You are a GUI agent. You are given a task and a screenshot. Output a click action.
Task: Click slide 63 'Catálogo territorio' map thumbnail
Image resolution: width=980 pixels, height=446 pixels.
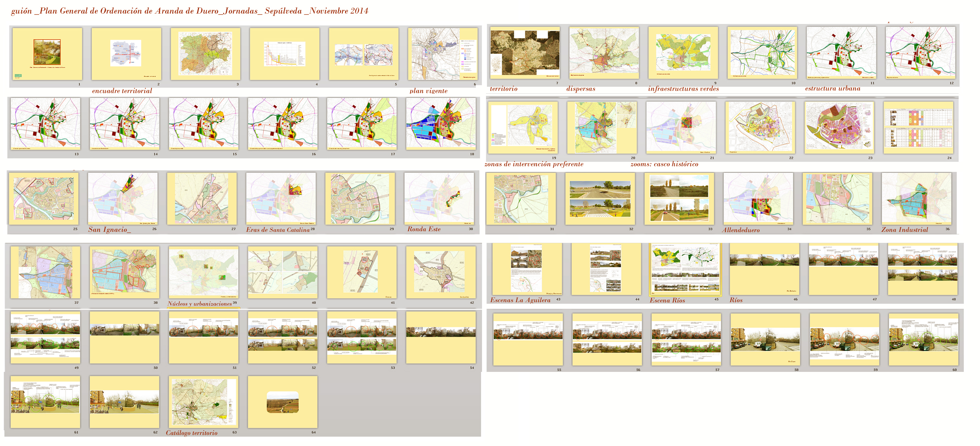click(203, 402)
